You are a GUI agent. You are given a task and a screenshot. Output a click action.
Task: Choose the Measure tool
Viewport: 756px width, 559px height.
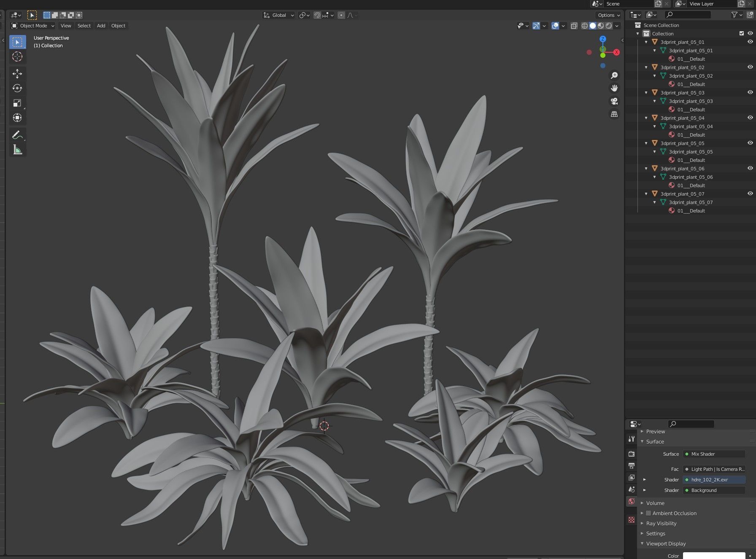(17, 150)
